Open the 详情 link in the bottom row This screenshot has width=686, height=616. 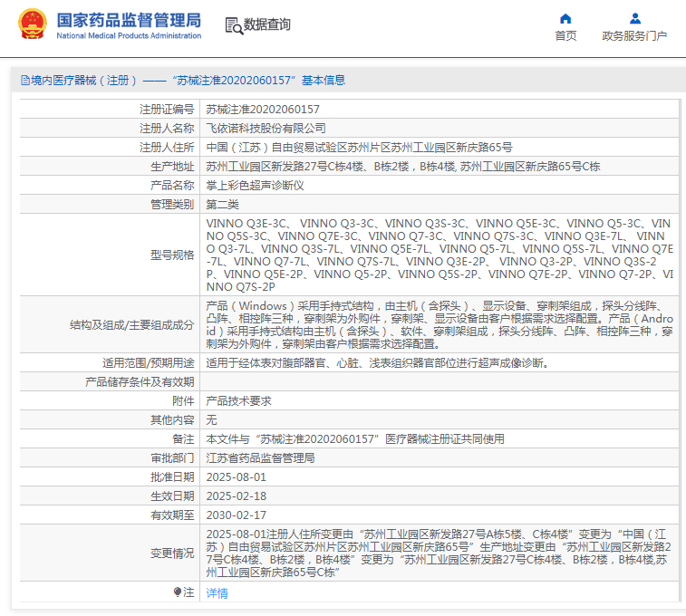(217, 592)
